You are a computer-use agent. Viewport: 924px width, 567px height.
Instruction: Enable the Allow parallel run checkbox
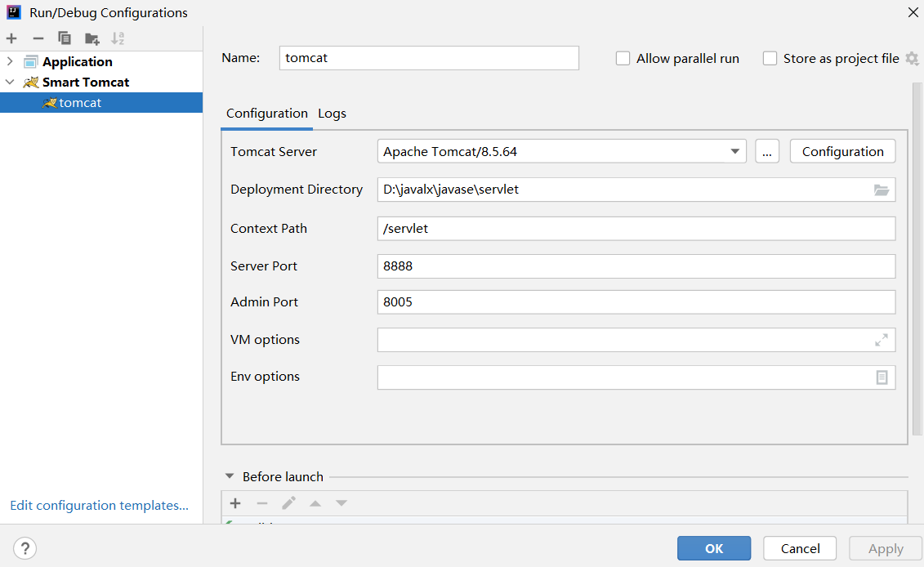pos(623,59)
